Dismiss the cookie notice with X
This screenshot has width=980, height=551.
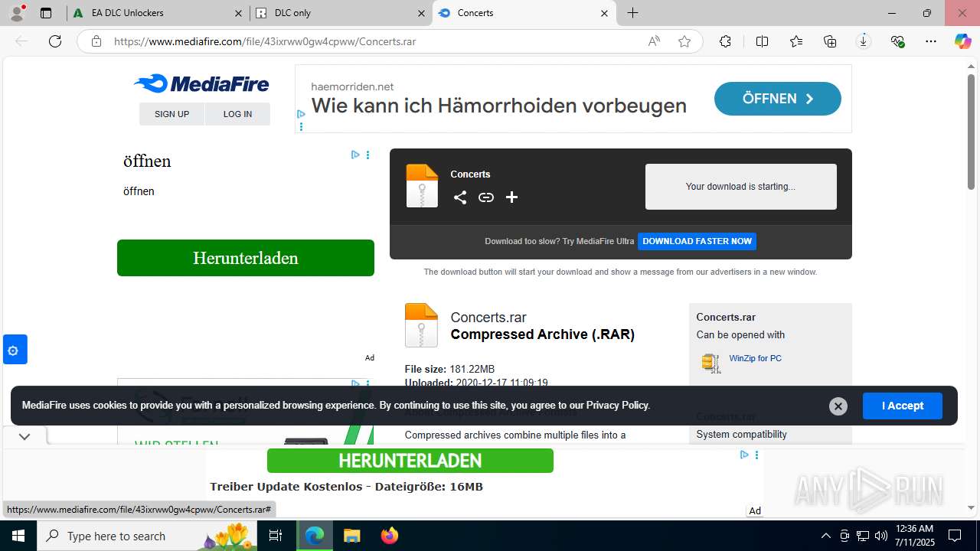coord(838,406)
